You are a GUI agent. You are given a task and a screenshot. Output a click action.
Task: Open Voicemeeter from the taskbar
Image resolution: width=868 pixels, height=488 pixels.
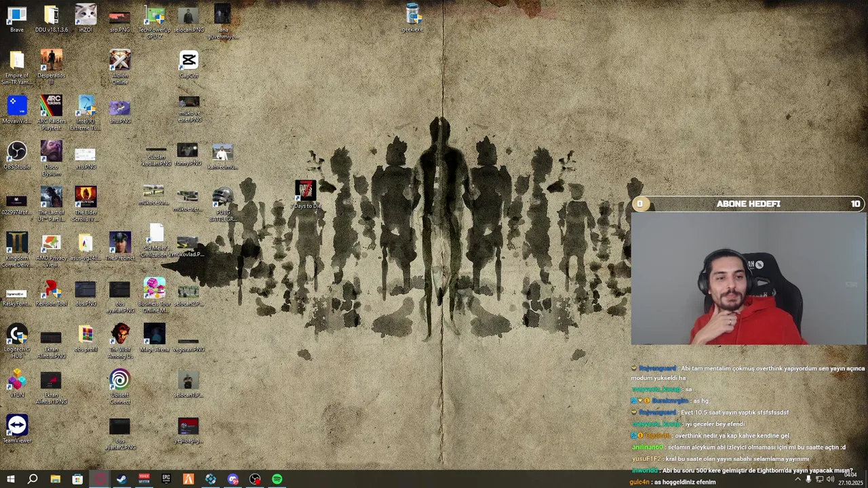pyautogui.click(x=144, y=479)
